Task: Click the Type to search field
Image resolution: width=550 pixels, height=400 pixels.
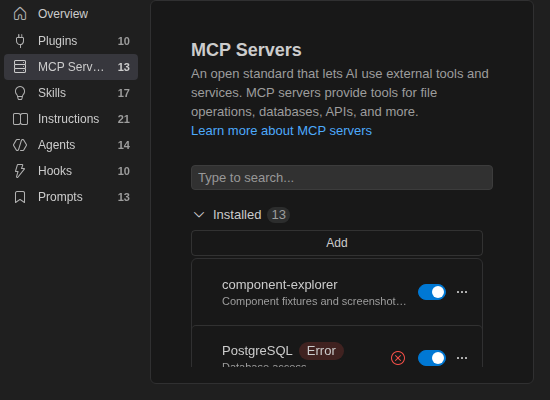Action: 342,178
